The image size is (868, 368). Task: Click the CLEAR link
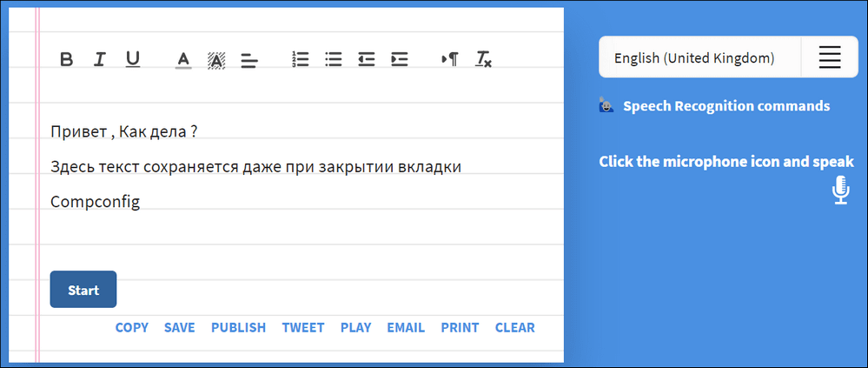click(x=515, y=327)
